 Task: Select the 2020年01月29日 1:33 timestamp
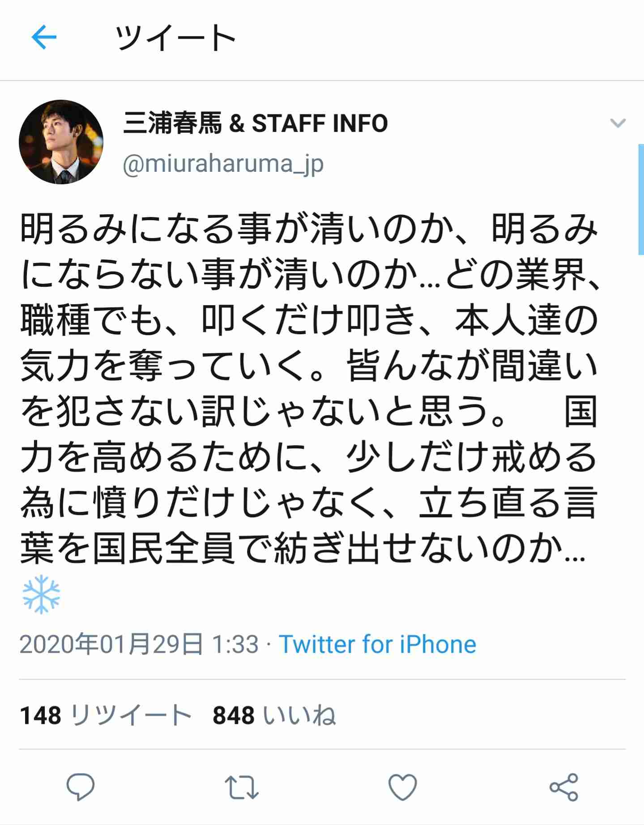coord(139,644)
